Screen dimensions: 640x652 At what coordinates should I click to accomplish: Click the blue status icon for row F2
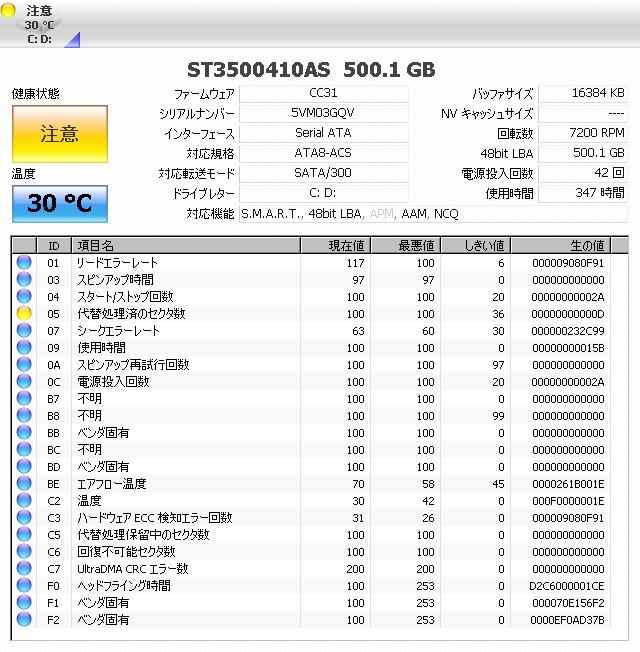[24, 620]
